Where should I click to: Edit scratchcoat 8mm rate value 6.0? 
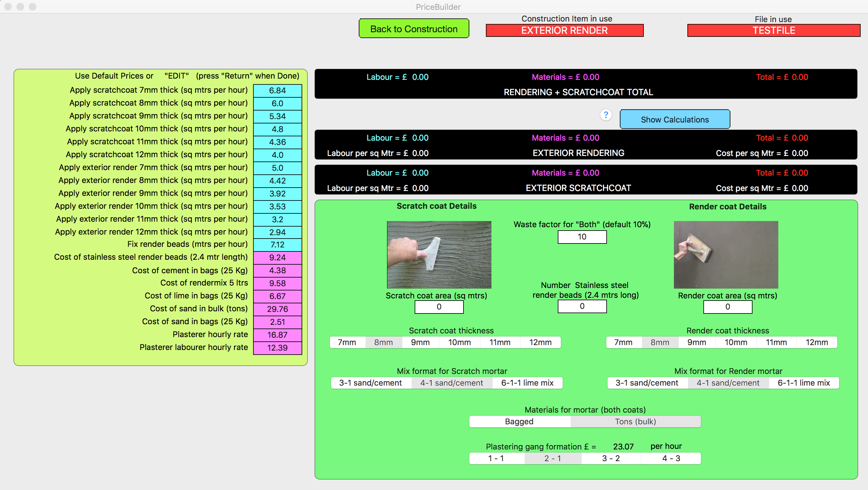coord(277,103)
